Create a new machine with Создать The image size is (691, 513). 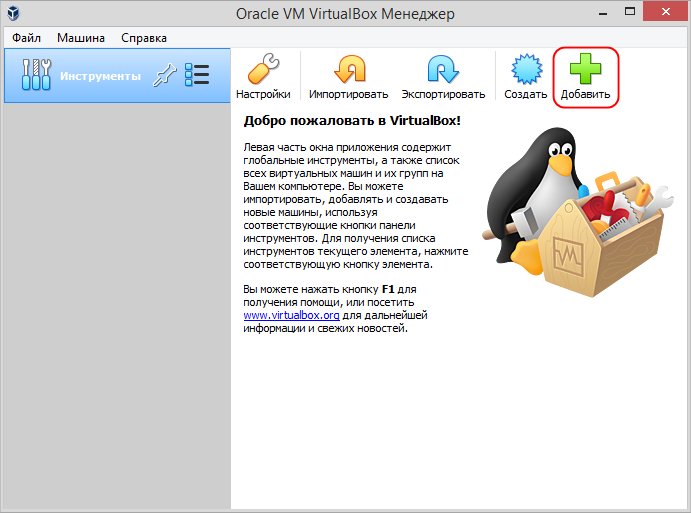(525, 76)
